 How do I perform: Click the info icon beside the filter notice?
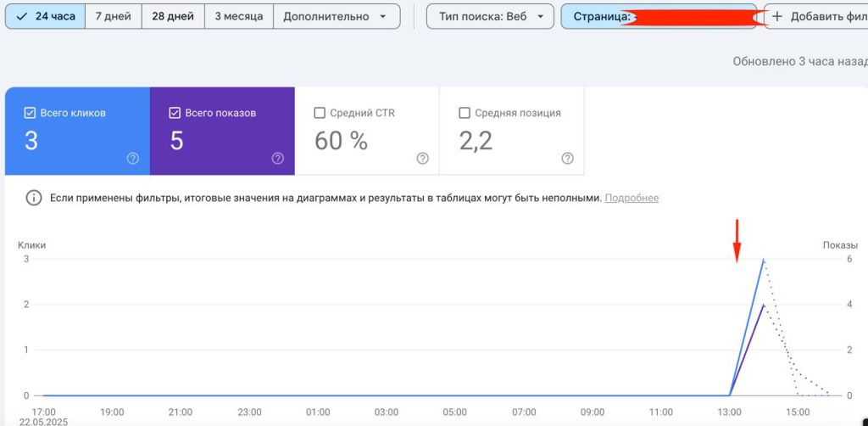pyautogui.click(x=34, y=199)
